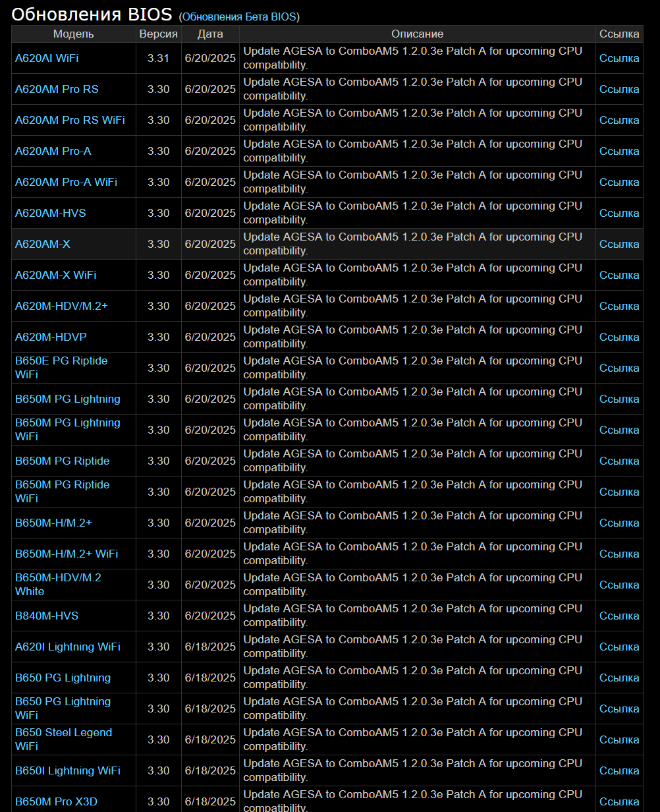Open the A620AM-X WiFi model link
660x812 pixels.
(56, 275)
